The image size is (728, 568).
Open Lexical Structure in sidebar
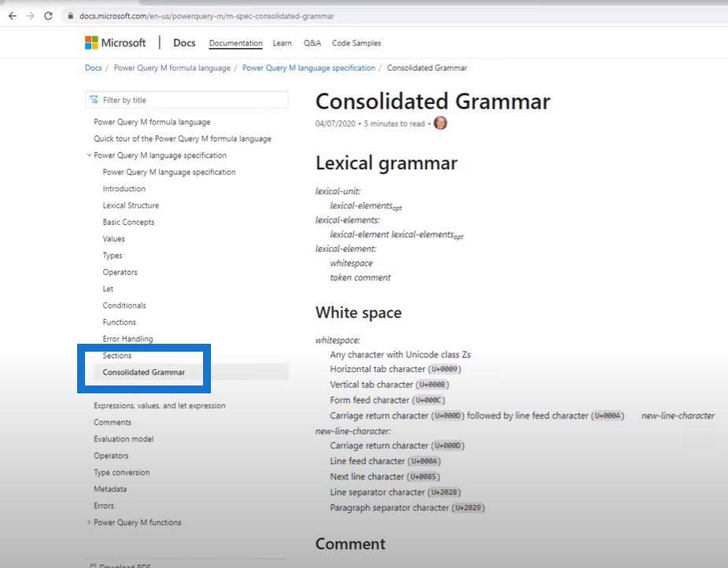(x=131, y=205)
